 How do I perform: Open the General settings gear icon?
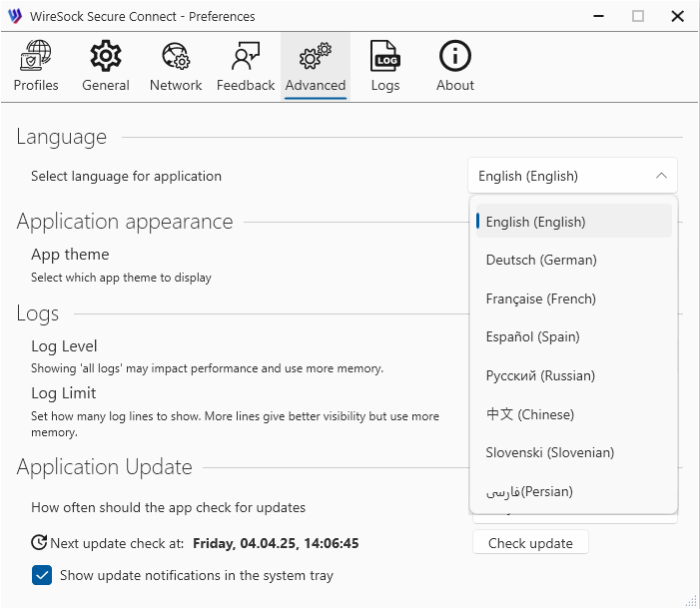click(x=106, y=55)
